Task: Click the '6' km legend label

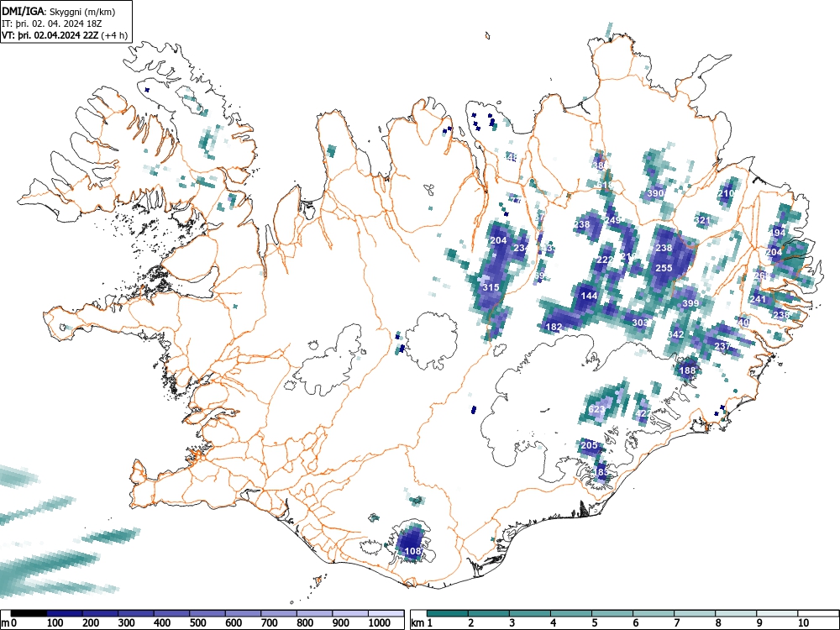Action: click(x=635, y=623)
